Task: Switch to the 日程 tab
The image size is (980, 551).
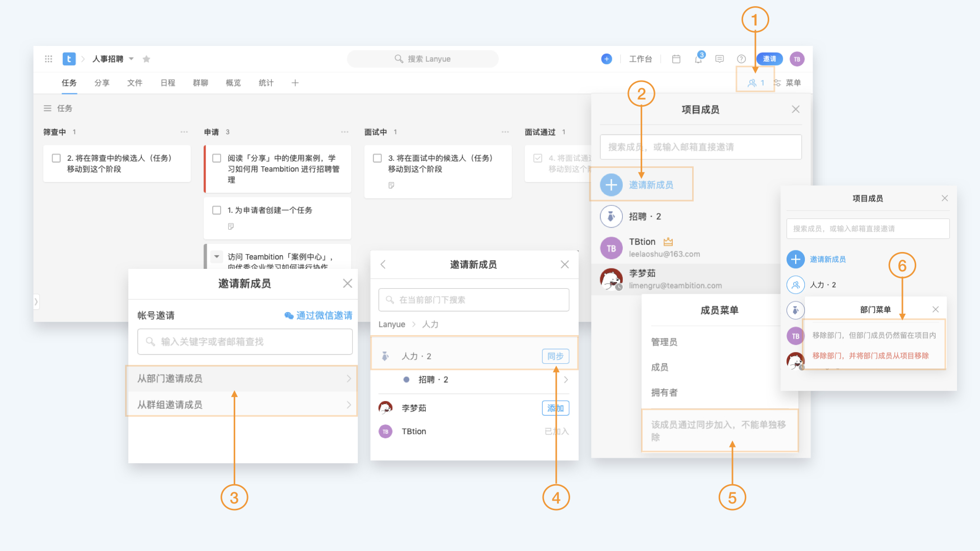Action: coord(168,83)
